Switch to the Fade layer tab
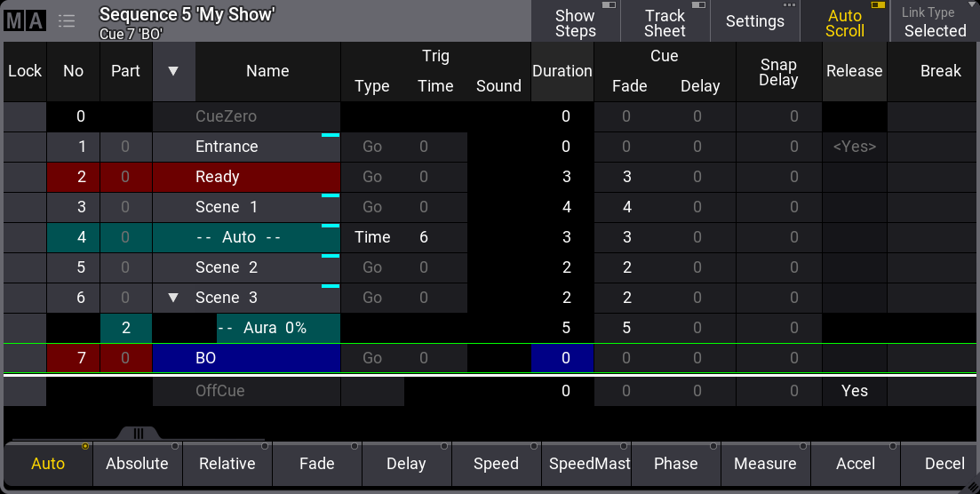This screenshot has width=980, height=494. [316, 464]
